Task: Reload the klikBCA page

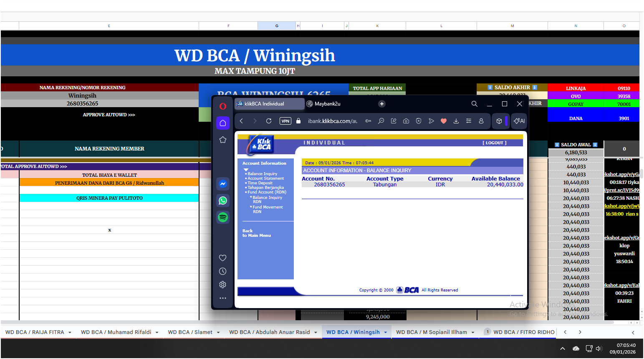Action: [x=269, y=121]
